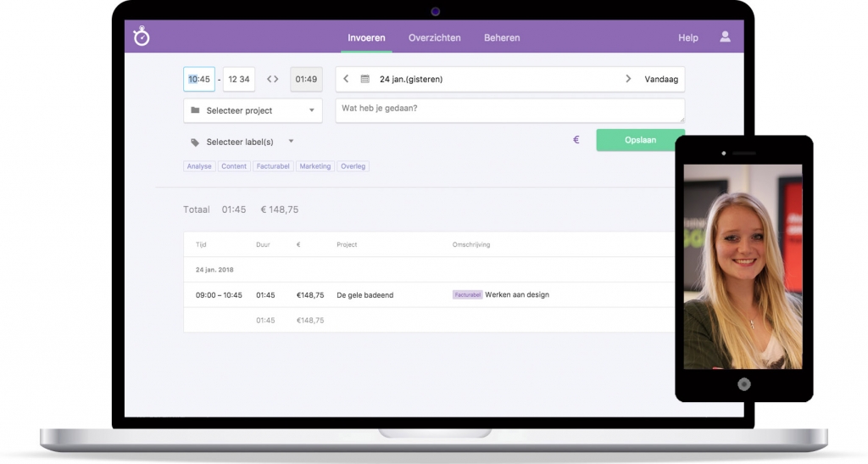The image size is (868, 464).
Task: Click the Omschrijving column header
Action: click(471, 244)
